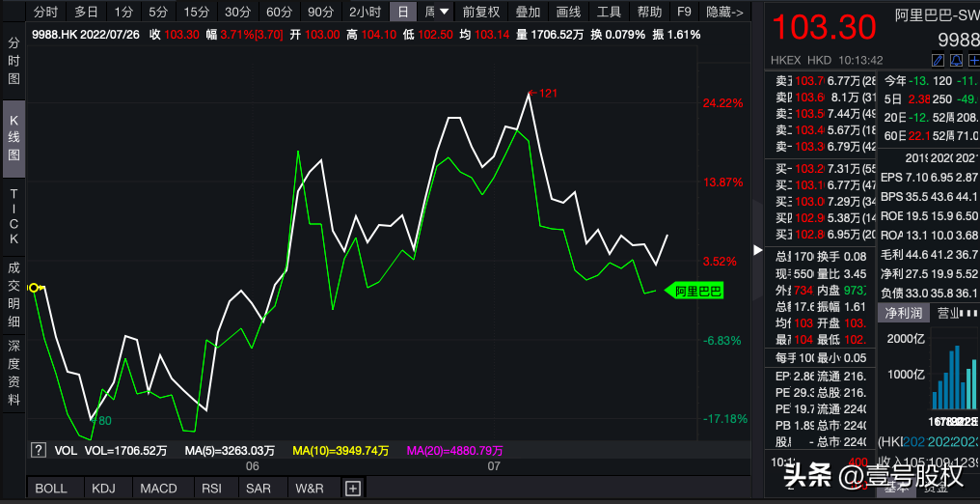Toggle the 叠加 overlay comparison
The image size is (980, 504).
(x=528, y=13)
